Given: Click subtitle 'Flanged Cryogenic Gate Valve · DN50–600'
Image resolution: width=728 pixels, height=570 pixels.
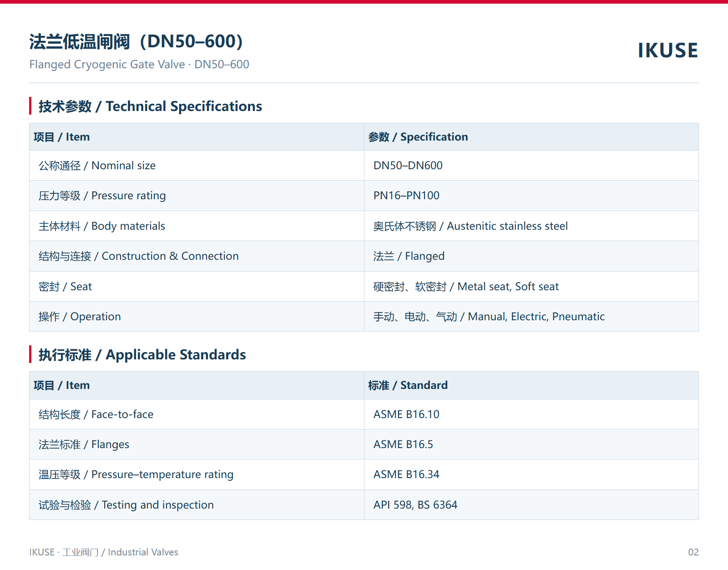Looking at the screenshot, I should pyautogui.click(x=139, y=64).
